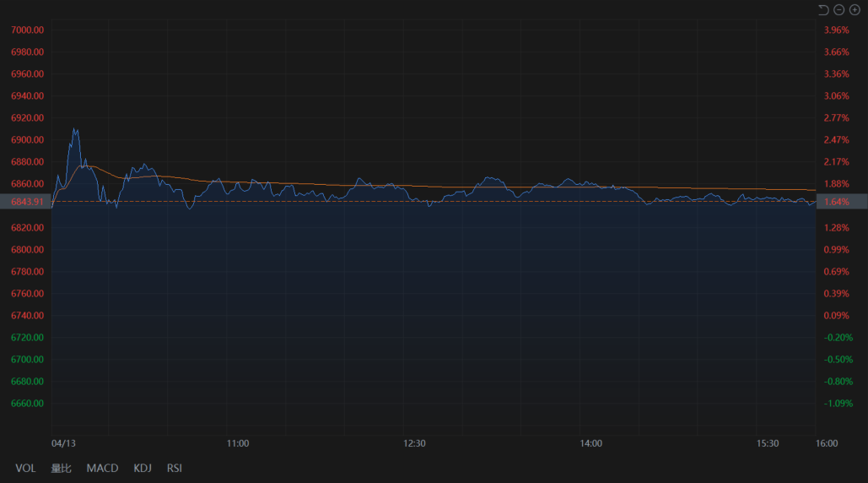Click the 1.64% change label
Viewport: 868px width, 483px height.
[x=836, y=202]
